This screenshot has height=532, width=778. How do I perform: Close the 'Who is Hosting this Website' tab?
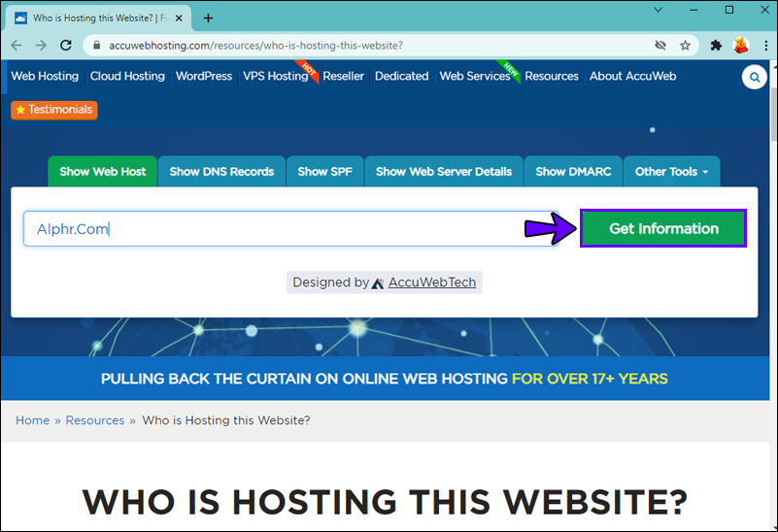(179, 18)
